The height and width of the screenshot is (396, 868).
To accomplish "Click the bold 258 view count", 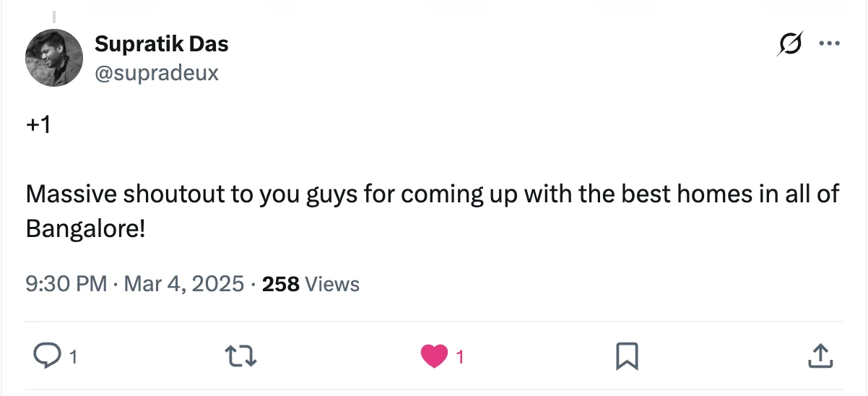I will click(x=281, y=284).
